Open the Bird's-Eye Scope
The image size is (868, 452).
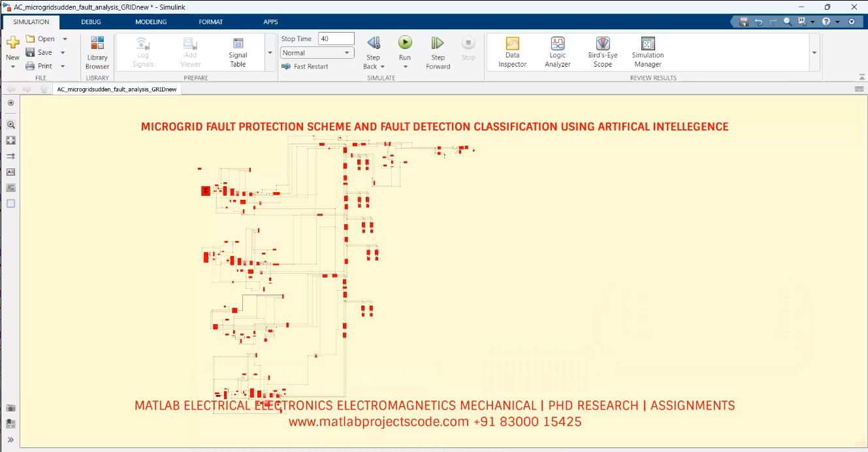(602, 51)
